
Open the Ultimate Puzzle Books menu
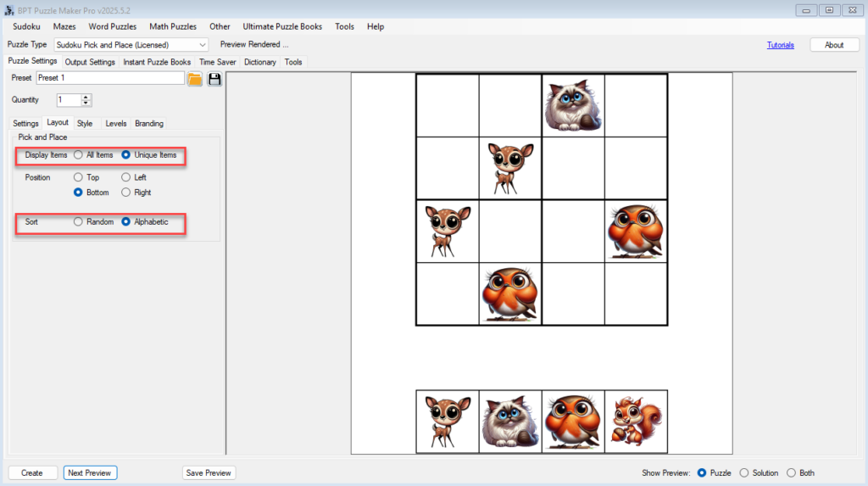pos(282,26)
